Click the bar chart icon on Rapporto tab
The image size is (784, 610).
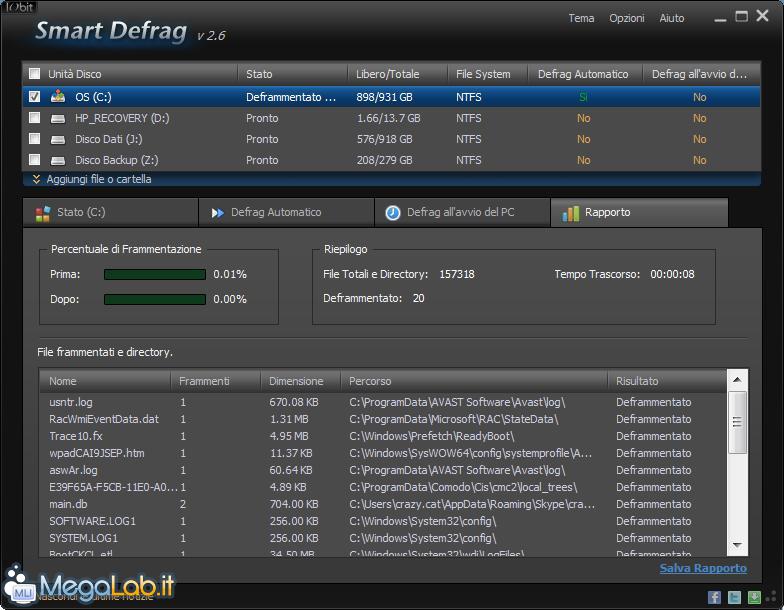point(571,213)
